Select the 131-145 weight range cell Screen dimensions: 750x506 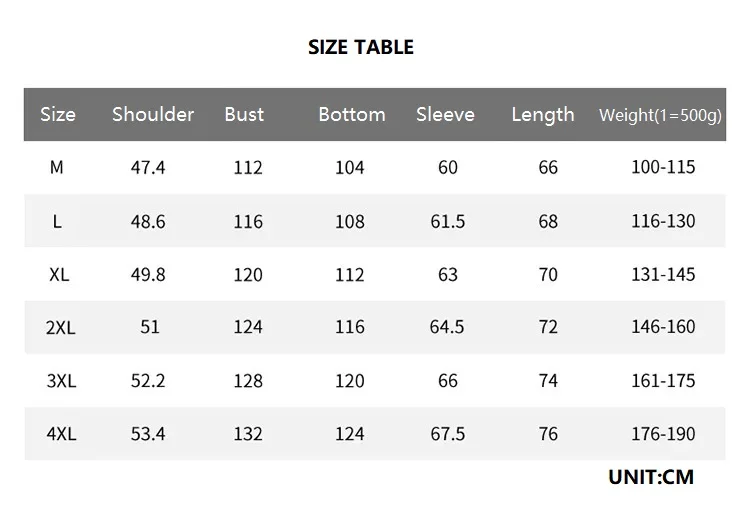(x=663, y=274)
